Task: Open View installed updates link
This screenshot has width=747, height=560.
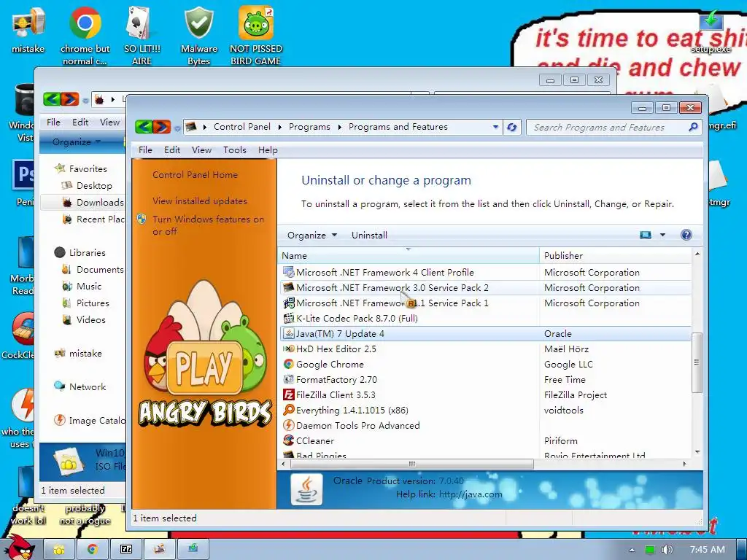Action: 200,201
